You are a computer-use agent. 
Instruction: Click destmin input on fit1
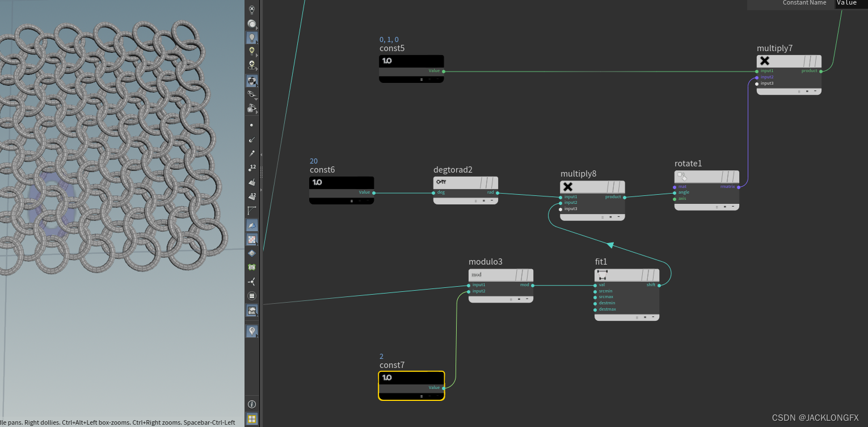click(x=595, y=303)
